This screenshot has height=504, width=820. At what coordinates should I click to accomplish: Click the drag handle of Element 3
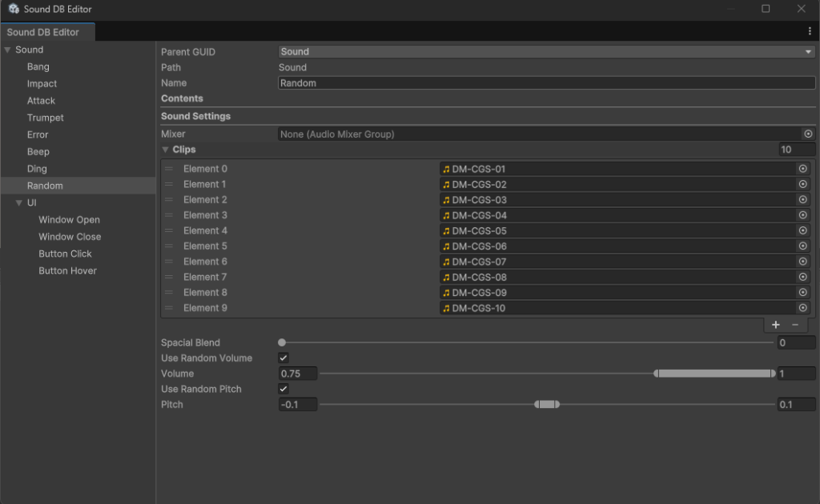169,215
